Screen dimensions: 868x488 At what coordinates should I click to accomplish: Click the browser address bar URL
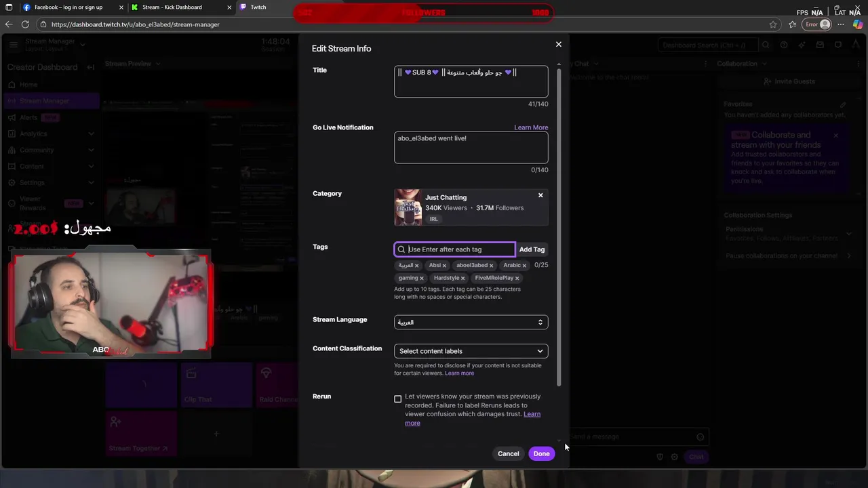click(135, 24)
